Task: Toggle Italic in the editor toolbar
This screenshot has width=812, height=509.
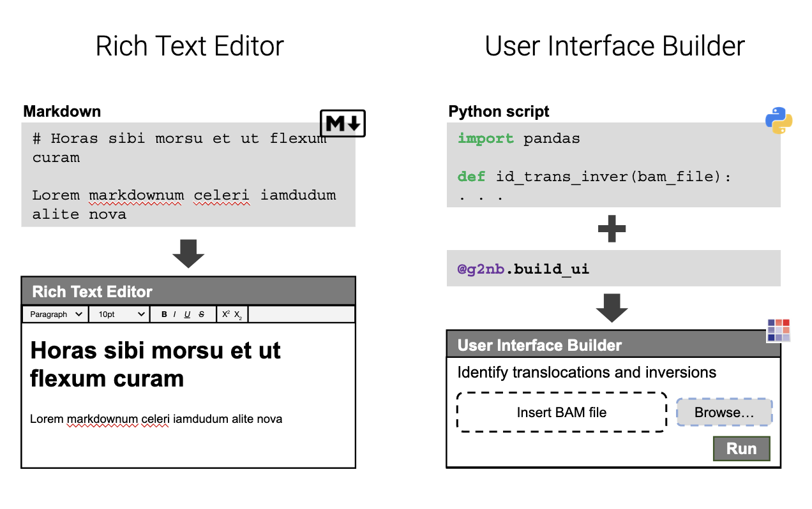Action: 175,314
